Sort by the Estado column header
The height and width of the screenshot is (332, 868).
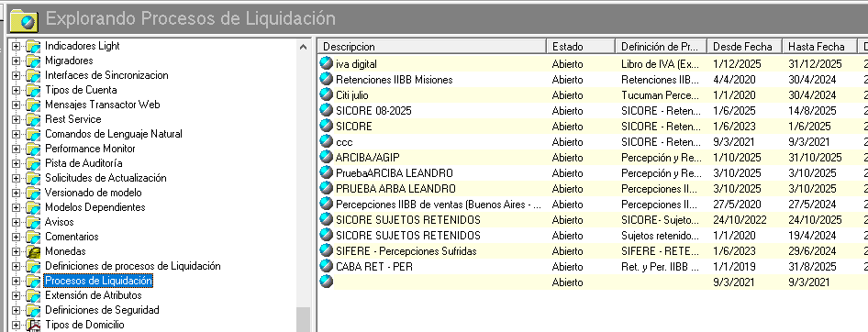click(x=581, y=47)
